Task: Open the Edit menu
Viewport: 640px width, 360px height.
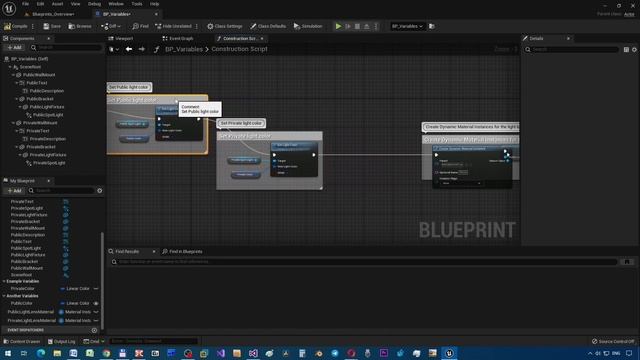Action: tap(40, 4)
